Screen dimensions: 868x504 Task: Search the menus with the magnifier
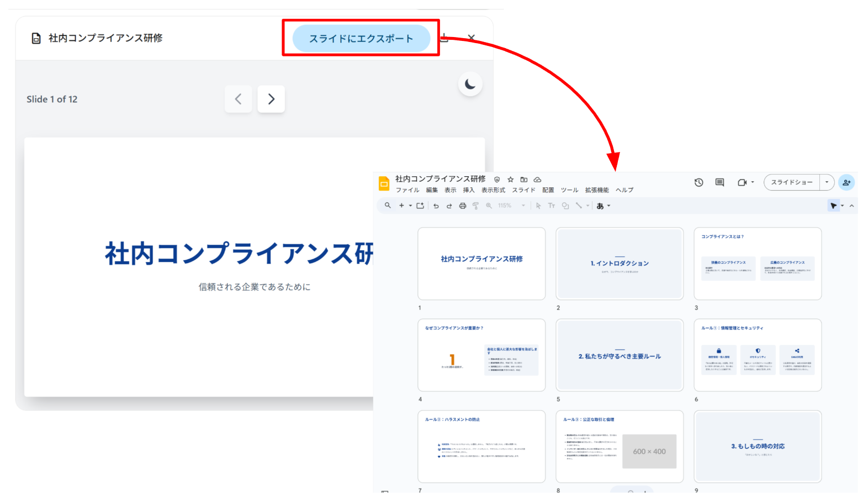pos(388,206)
